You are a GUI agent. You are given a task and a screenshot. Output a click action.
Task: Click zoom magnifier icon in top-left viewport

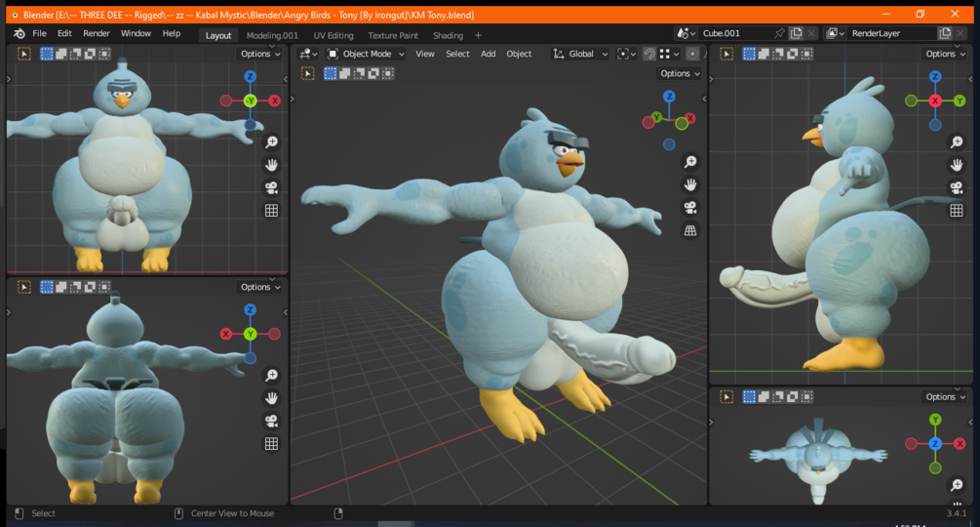coord(271,142)
